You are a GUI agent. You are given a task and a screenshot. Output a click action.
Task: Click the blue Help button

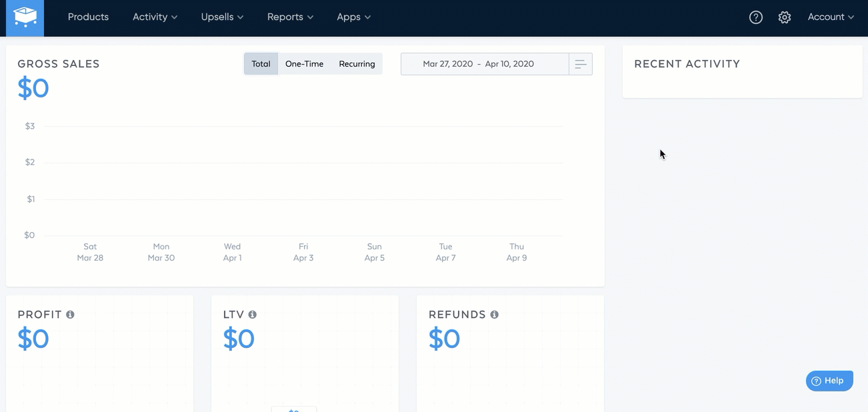(x=829, y=381)
